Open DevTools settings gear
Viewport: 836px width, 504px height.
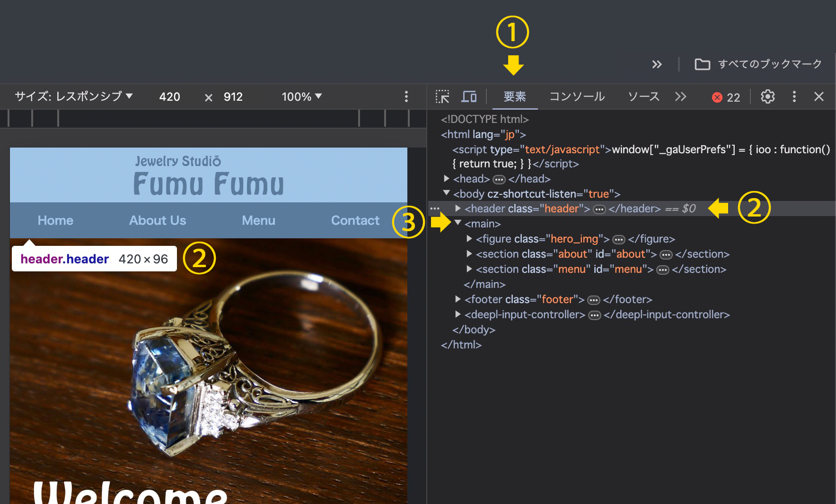pyautogui.click(x=767, y=96)
